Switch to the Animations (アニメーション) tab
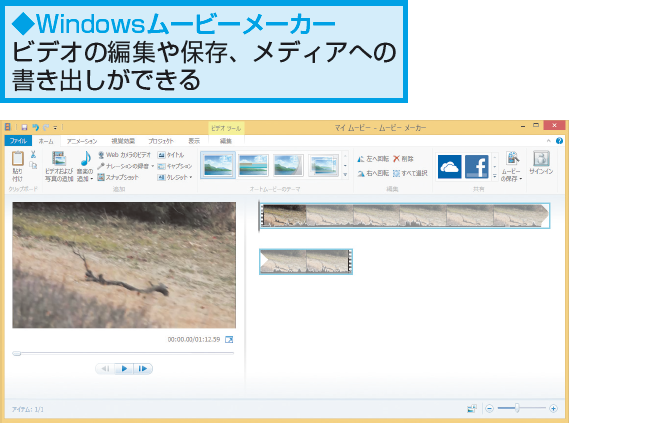Image resolution: width=660 pixels, height=423 pixels. click(x=82, y=142)
